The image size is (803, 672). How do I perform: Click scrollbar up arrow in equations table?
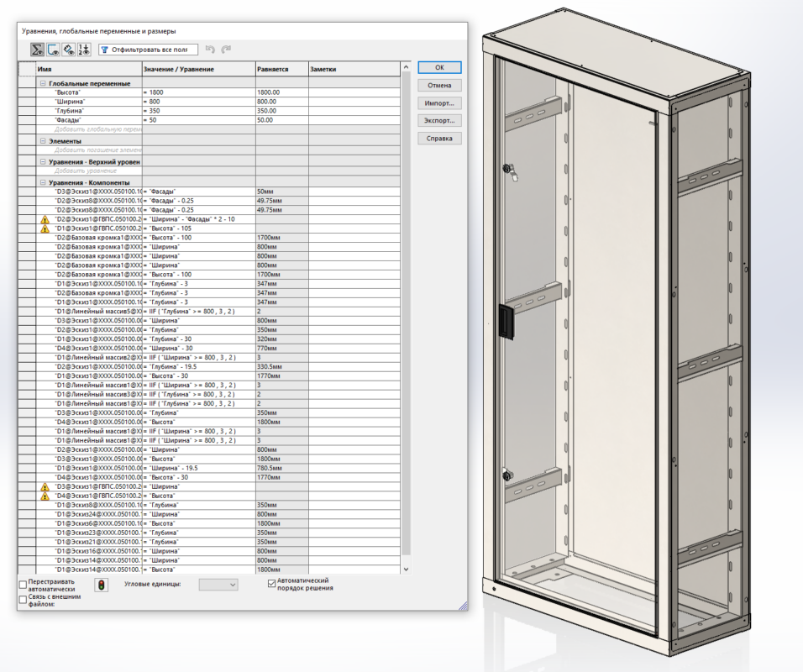point(406,67)
